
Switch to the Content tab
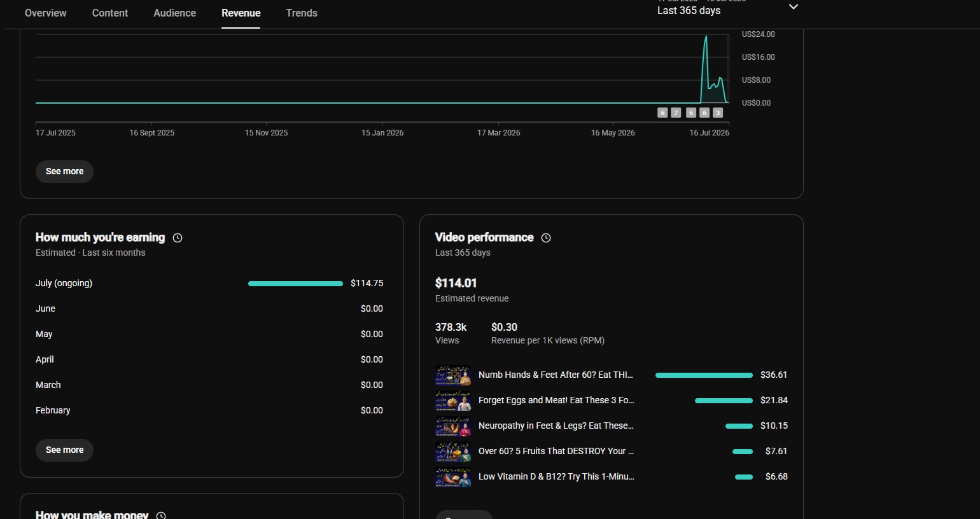pyautogui.click(x=110, y=13)
